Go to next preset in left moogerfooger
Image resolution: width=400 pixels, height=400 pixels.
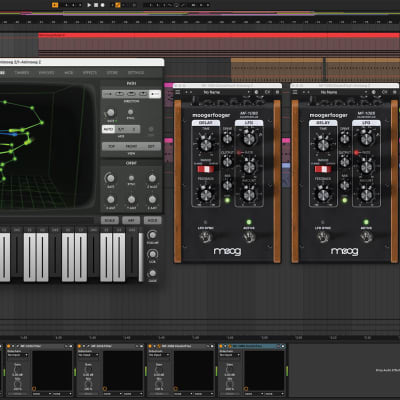[x=190, y=92]
